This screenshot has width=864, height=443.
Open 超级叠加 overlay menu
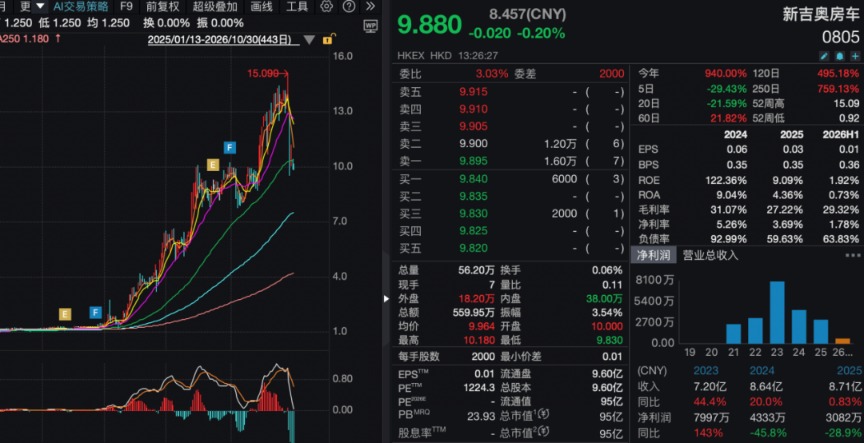(x=215, y=7)
